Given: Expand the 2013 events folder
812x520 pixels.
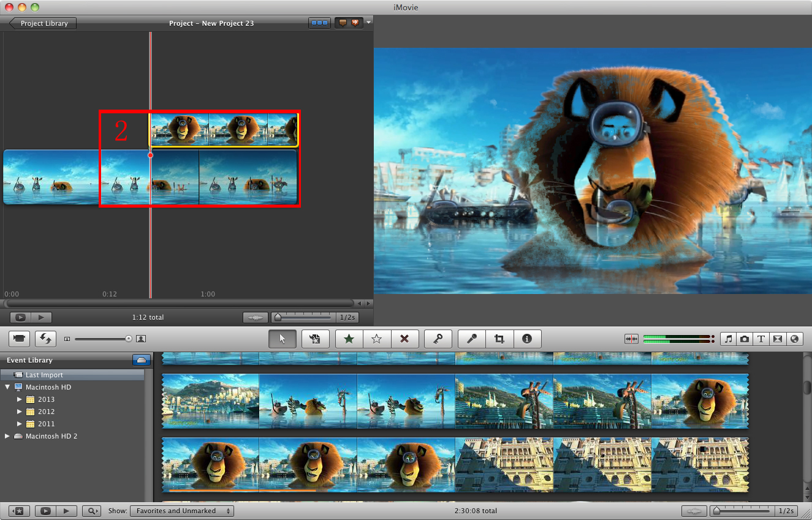Looking at the screenshot, I should click(20, 399).
